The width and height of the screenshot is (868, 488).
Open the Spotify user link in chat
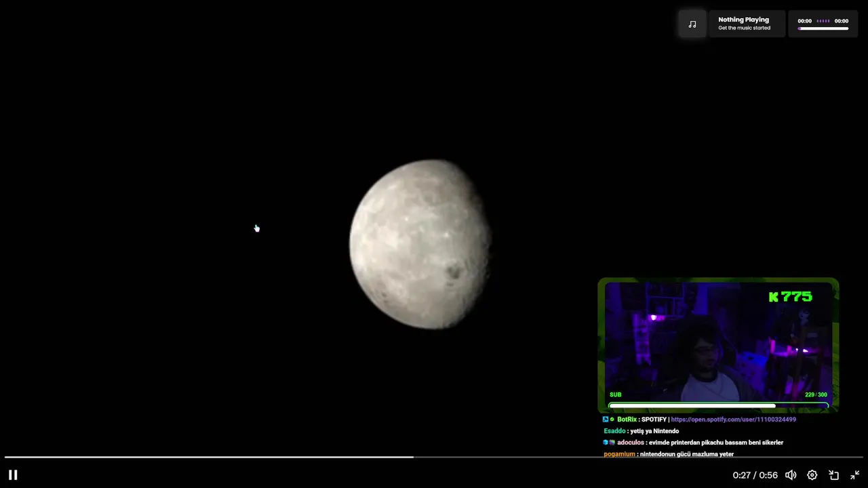(x=733, y=420)
